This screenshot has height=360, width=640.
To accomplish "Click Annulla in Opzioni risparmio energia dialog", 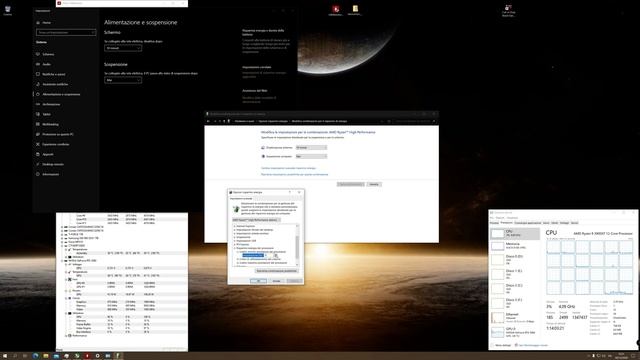I will tap(276, 281).
